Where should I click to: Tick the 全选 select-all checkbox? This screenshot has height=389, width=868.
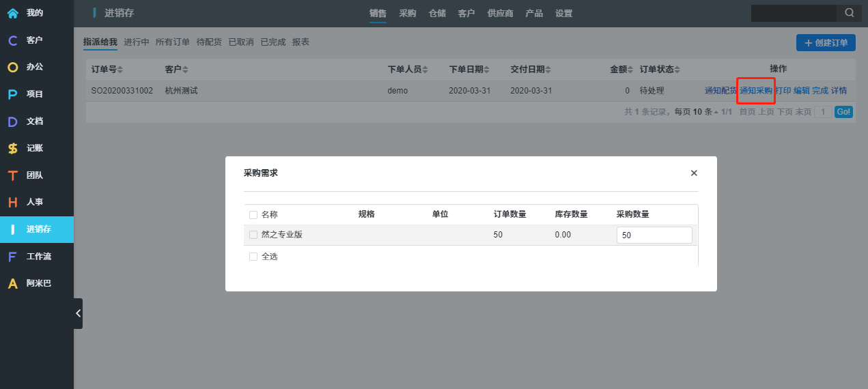(x=253, y=257)
